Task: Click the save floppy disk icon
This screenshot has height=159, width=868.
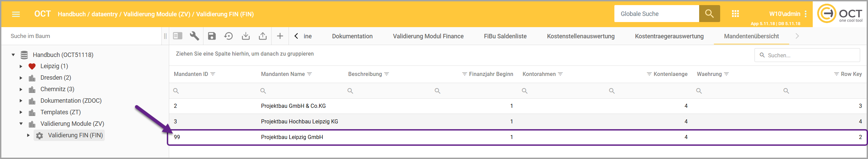Action: click(212, 36)
